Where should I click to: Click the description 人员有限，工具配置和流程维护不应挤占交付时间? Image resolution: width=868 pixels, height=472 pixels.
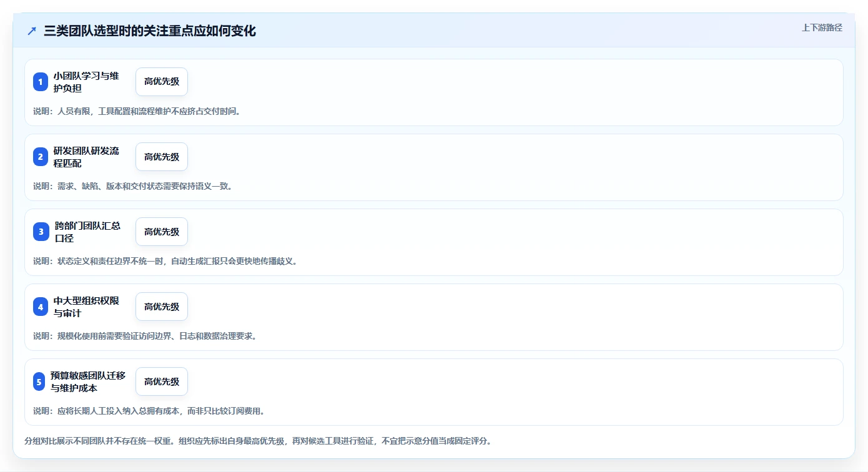(x=137, y=111)
